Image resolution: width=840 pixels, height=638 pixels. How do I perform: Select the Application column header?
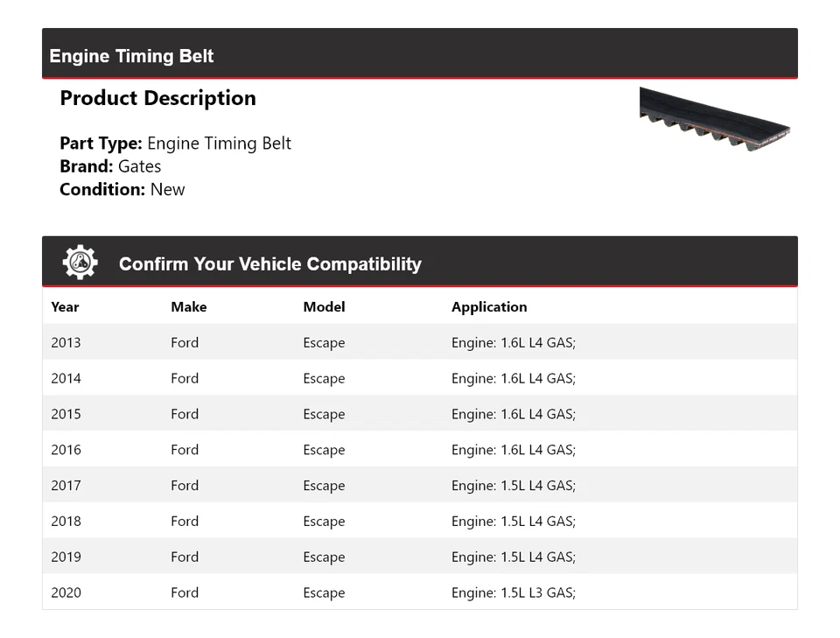click(489, 307)
